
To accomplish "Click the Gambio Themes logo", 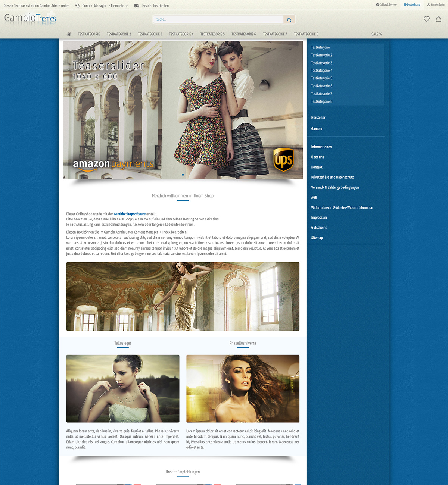I will tap(30, 18).
